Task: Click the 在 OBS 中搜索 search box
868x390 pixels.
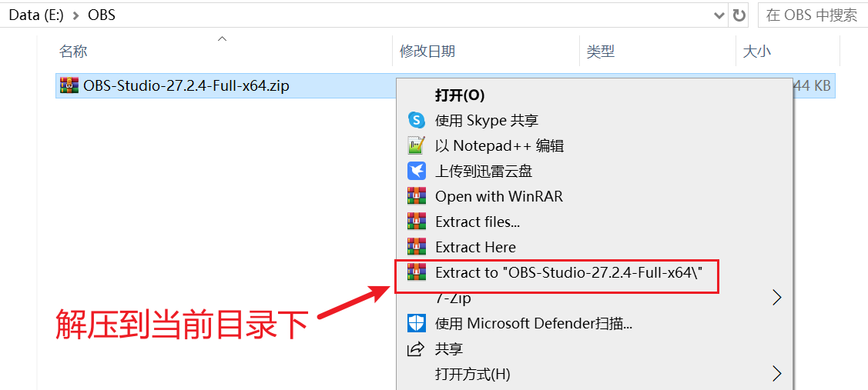Action: coord(812,15)
